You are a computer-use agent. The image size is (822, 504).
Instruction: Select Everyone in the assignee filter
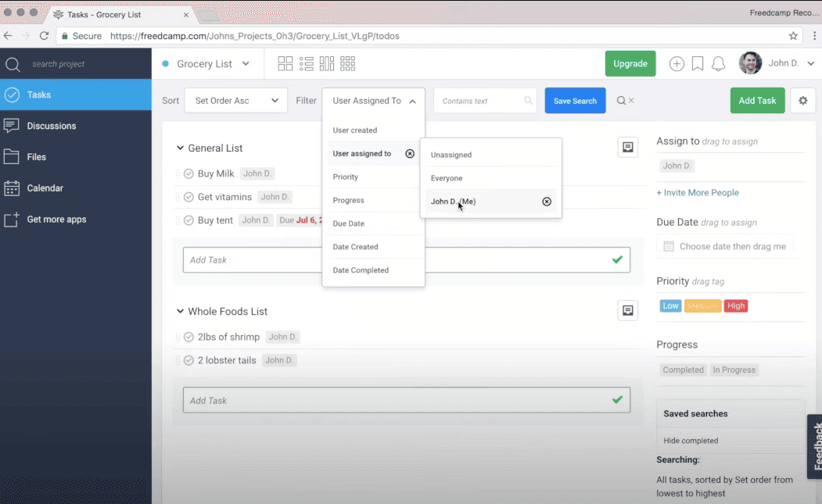[x=446, y=177]
